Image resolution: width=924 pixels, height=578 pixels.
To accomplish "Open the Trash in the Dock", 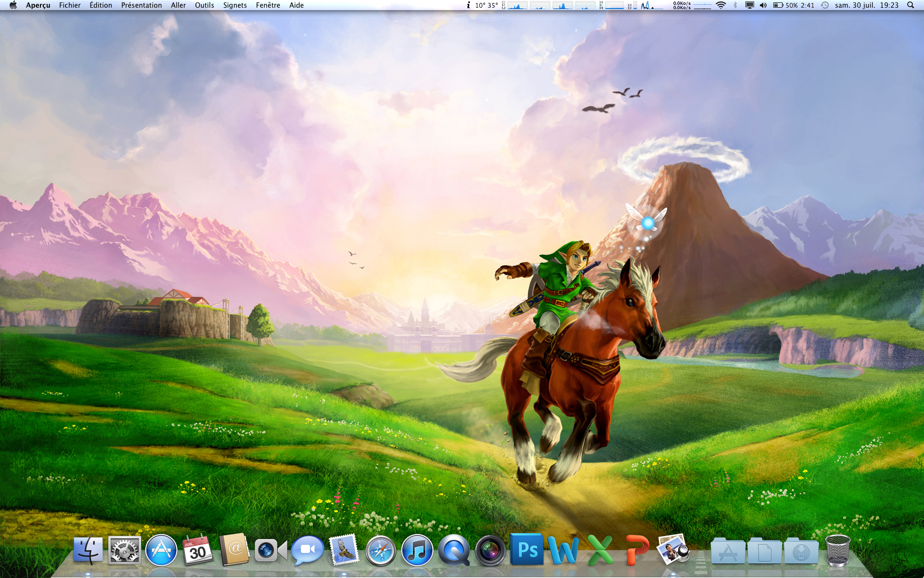I will coord(838,550).
